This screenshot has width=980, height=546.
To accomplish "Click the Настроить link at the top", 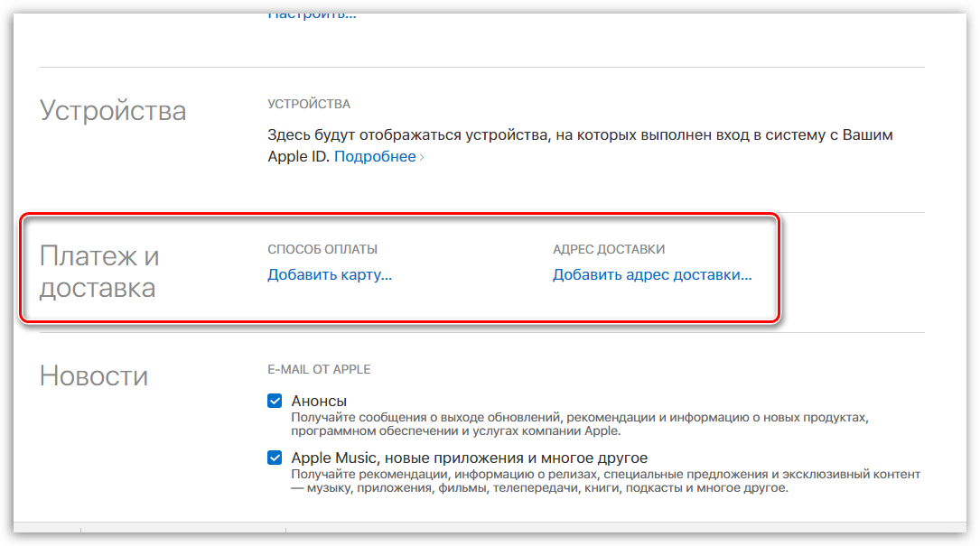I will (312, 14).
